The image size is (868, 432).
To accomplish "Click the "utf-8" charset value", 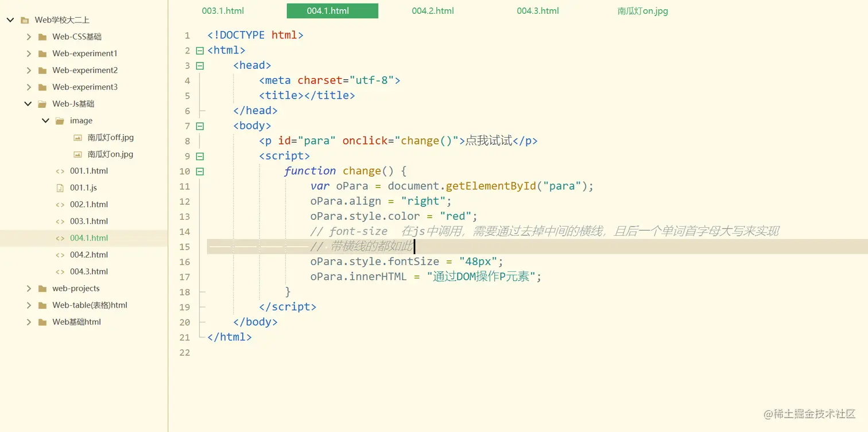I will coord(371,80).
